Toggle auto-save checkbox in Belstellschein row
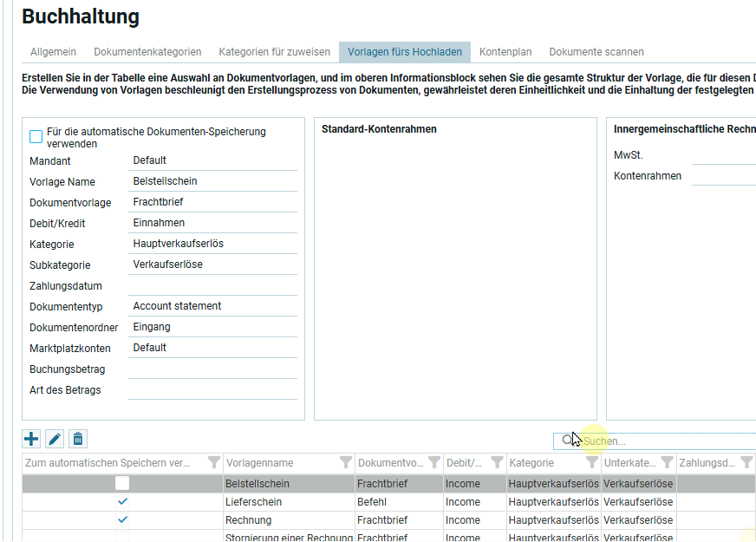Image resolution: width=756 pixels, height=542 pixels. 122,484
